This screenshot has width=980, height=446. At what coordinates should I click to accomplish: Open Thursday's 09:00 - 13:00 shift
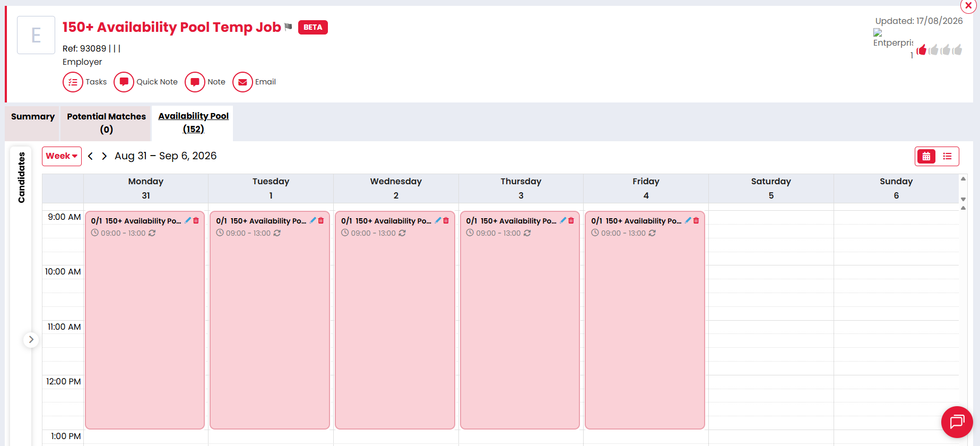(x=520, y=320)
